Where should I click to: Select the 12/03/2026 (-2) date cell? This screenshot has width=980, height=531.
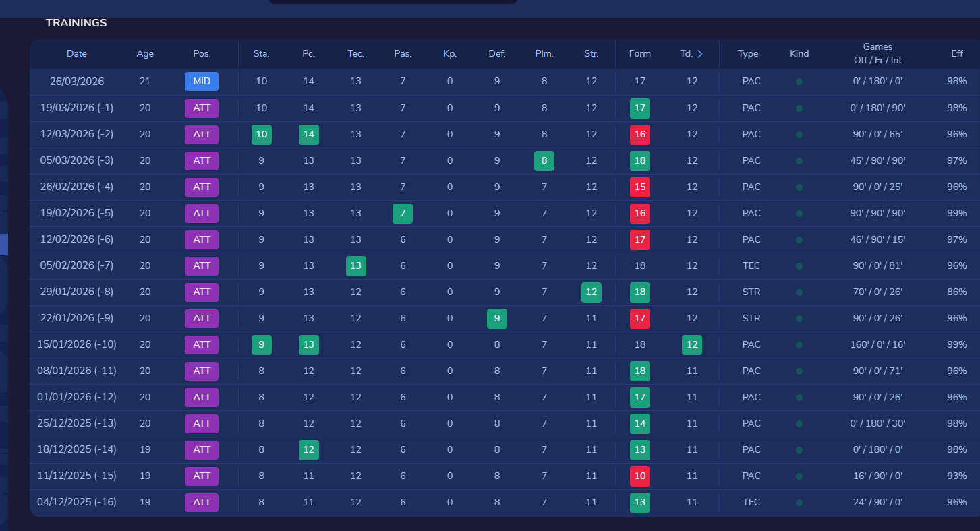tap(77, 134)
